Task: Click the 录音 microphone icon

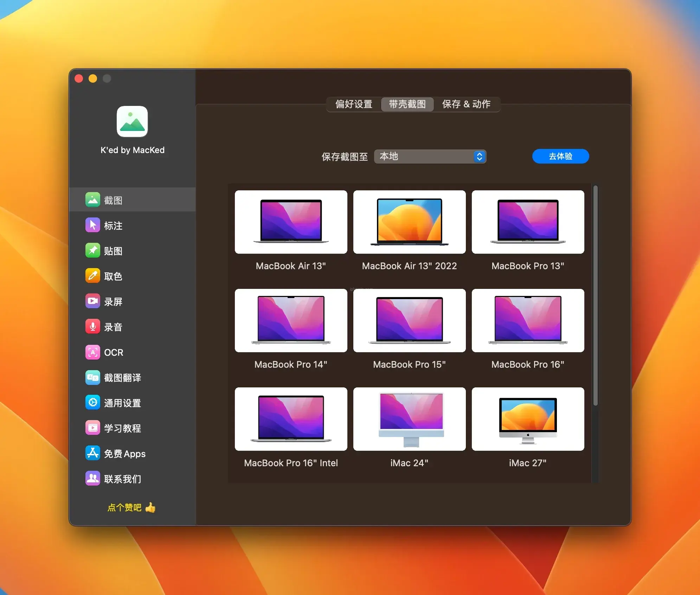Action: click(x=93, y=327)
